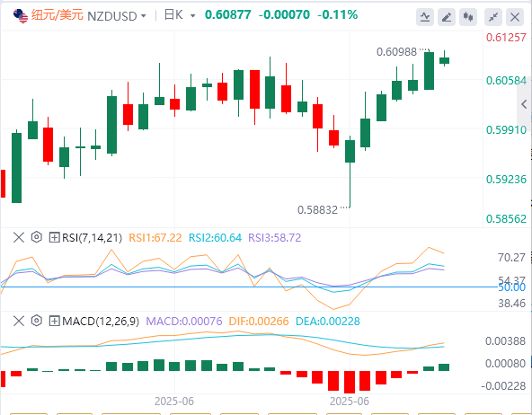
Task: Expand MACD panel with plus box
Action: click(54, 321)
